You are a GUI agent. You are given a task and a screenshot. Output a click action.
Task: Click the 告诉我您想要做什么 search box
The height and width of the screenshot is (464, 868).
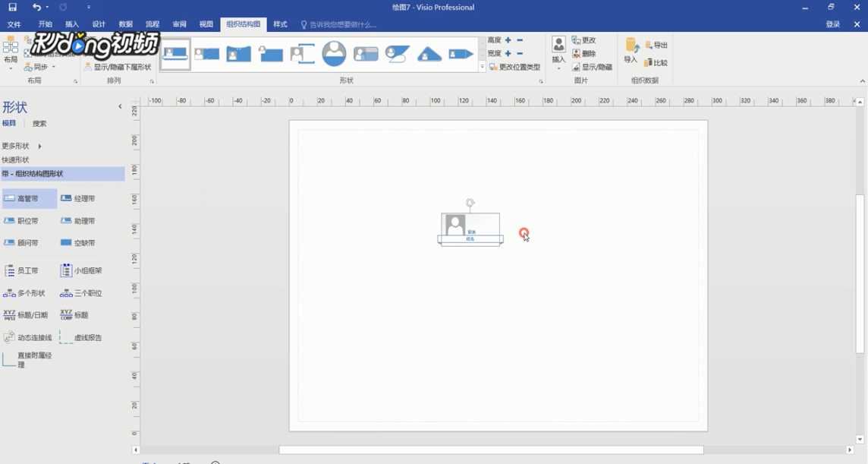click(x=339, y=24)
